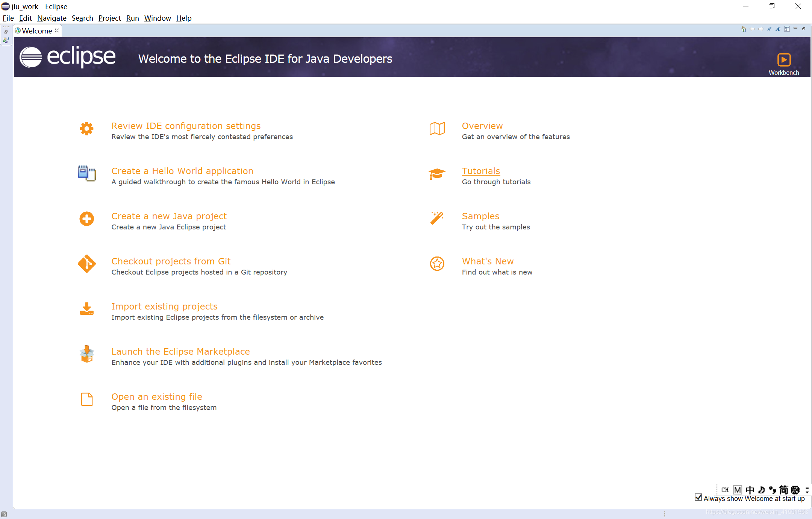Open the Project menu
Image resolution: width=812 pixels, height=519 pixels.
coord(109,18)
